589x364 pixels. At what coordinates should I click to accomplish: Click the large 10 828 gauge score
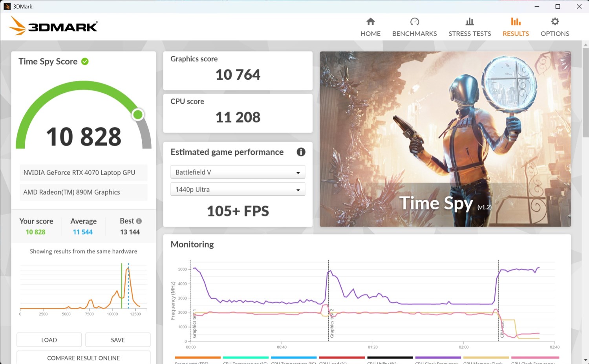coord(84,137)
